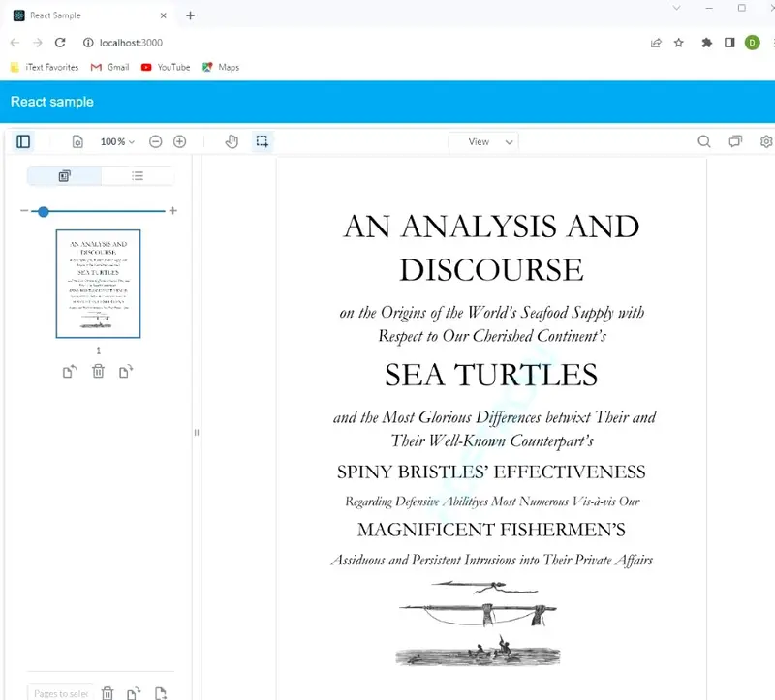The width and height of the screenshot is (775, 700).
Task: Select the Pan hand tool
Action: pyautogui.click(x=232, y=141)
